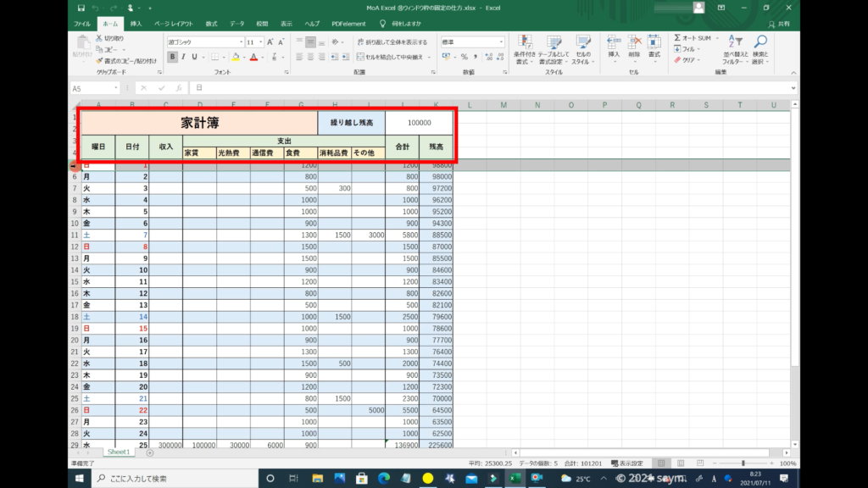
Task: Toggle bold formatting in the Font group
Action: point(172,57)
